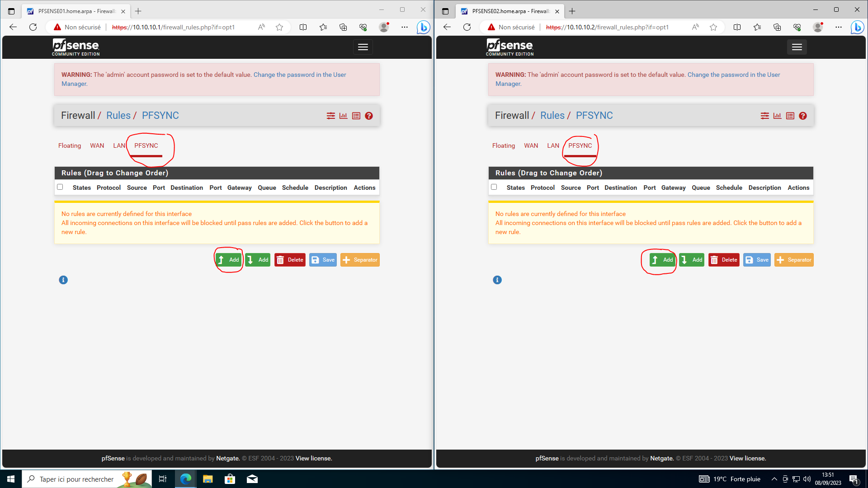Show hidden system tray icons chevron
Screen dimensions: 868x488
pos(774,479)
